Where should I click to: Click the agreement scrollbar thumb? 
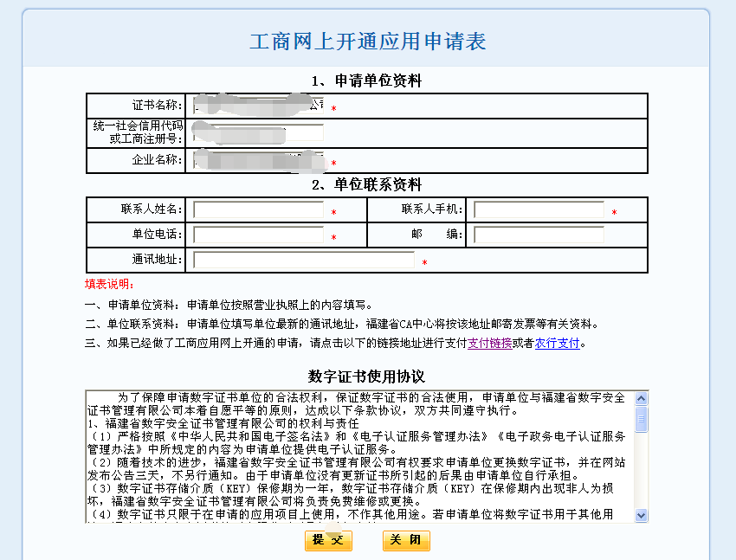click(641, 419)
